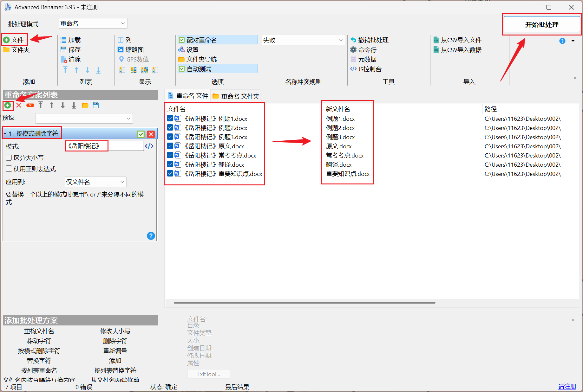Image resolution: width=583 pixels, height=392 pixels.
Task: Add a folder via 文件夹
Action: point(16,50)
